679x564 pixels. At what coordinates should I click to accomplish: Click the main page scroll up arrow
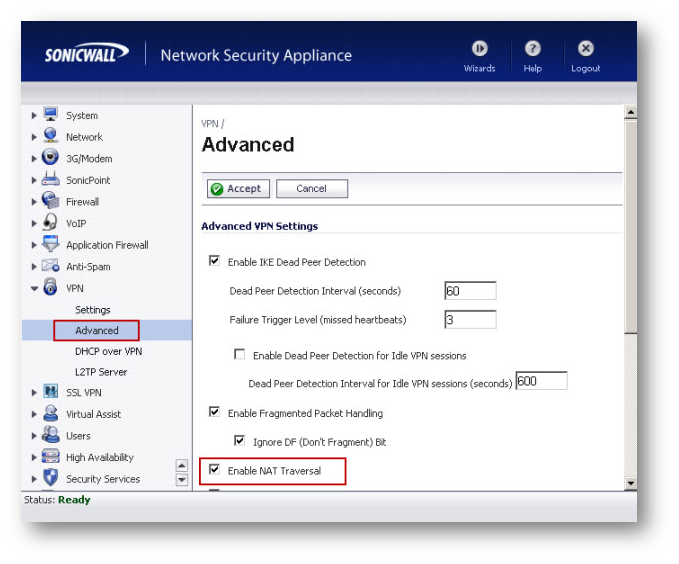point(630,112)
